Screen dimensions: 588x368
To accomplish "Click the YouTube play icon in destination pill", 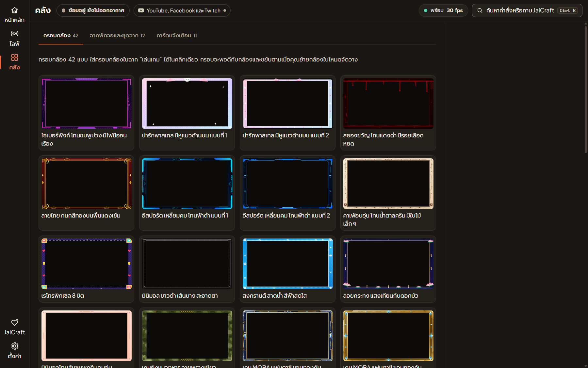I will (x=141, y=10).
